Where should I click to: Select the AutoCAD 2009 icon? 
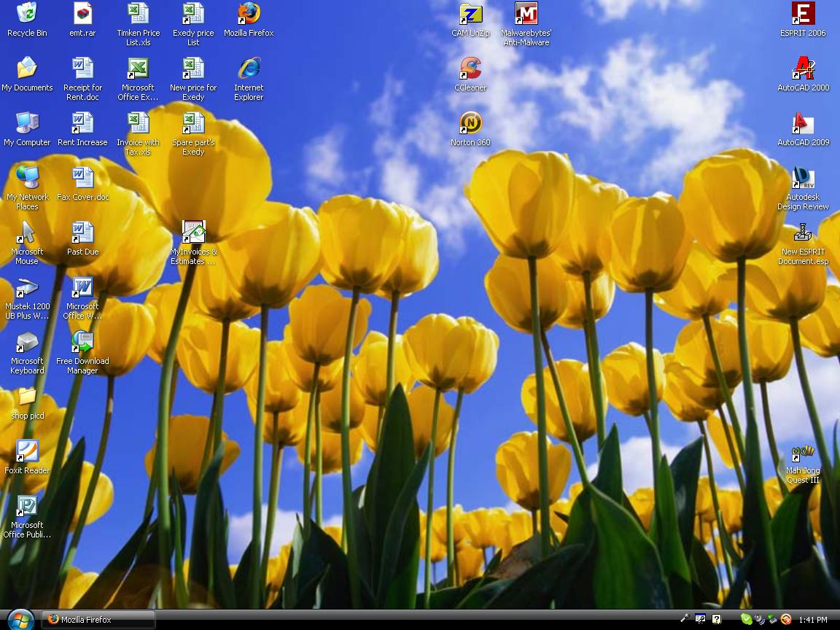pyautogui.click(x=803, y=123)
